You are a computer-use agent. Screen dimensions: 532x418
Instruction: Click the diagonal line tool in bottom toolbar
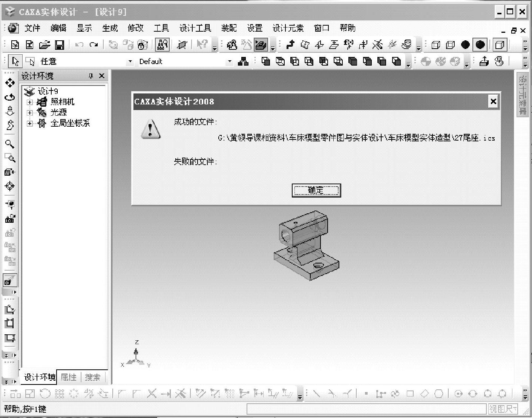pos(316,394)
